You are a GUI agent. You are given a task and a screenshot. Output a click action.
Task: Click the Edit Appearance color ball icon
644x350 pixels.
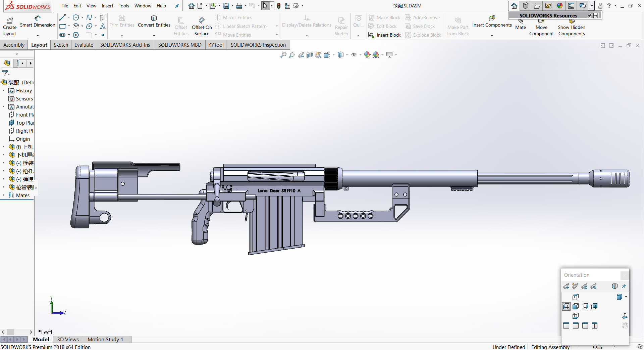tap(367, 55)
